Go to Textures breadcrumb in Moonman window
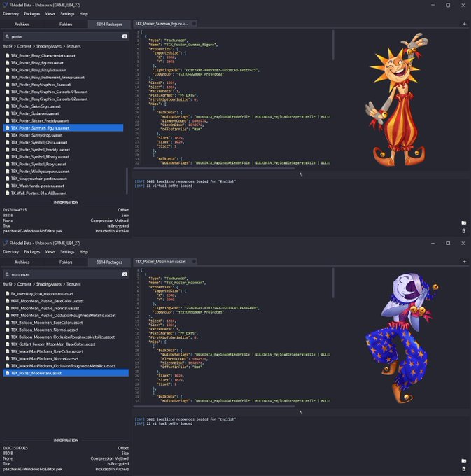This screenshot has width=471, height=476. coord(73,284)
